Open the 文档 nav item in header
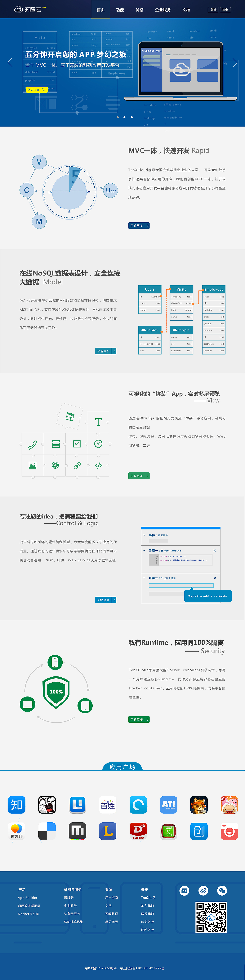 coord(186,10)
